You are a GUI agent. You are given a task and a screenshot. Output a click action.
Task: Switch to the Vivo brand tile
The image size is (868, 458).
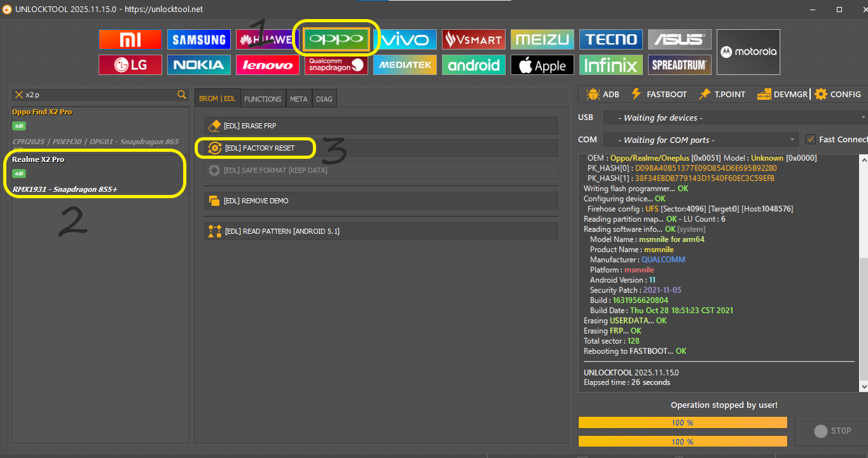[405, 39]
